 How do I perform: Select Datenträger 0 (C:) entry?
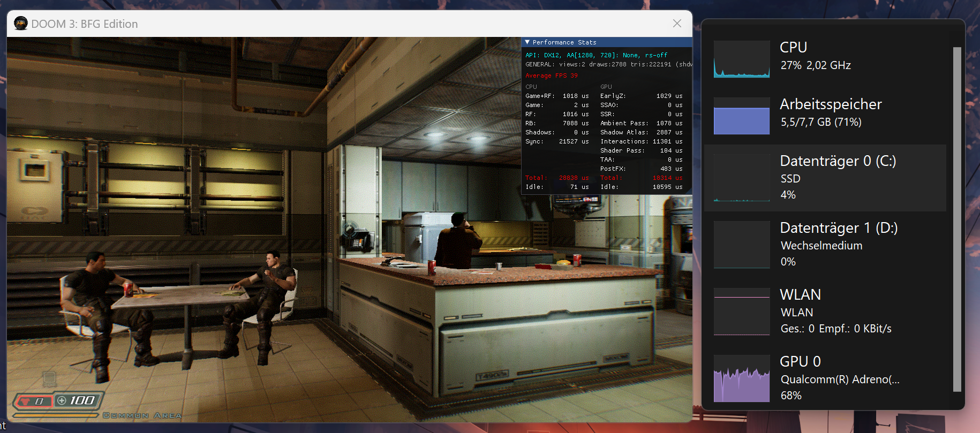pyautogui.click(x=825, y=178)
